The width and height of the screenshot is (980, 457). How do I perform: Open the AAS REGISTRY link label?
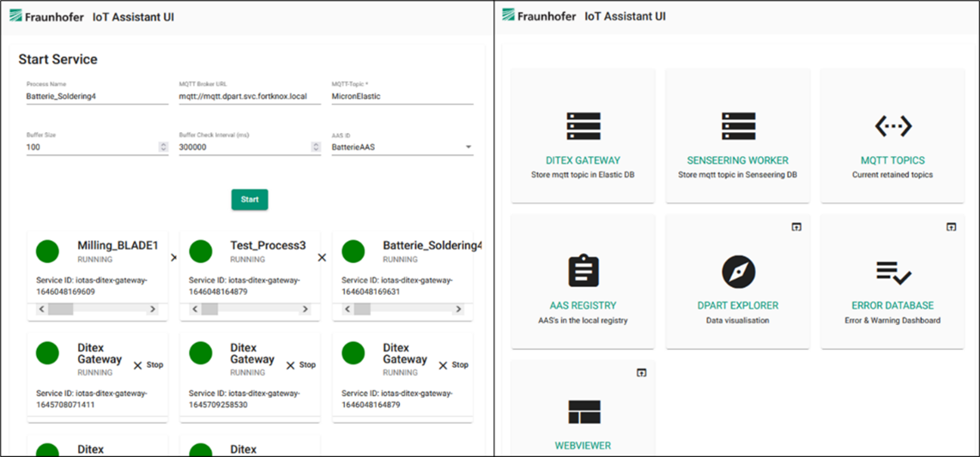tap(584, 306)
